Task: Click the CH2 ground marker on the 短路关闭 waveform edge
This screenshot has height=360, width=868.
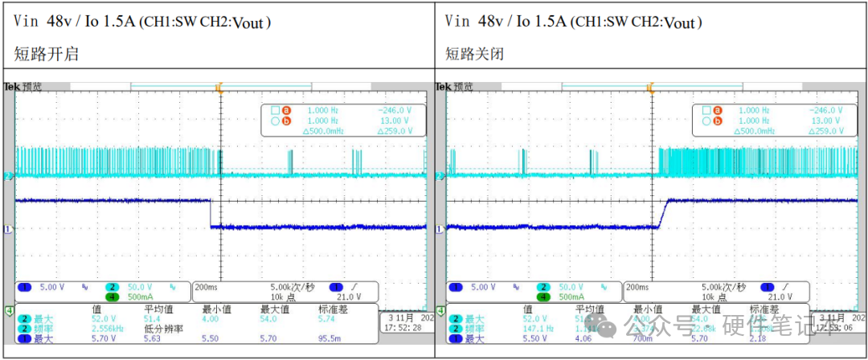Action: (439, 175)
